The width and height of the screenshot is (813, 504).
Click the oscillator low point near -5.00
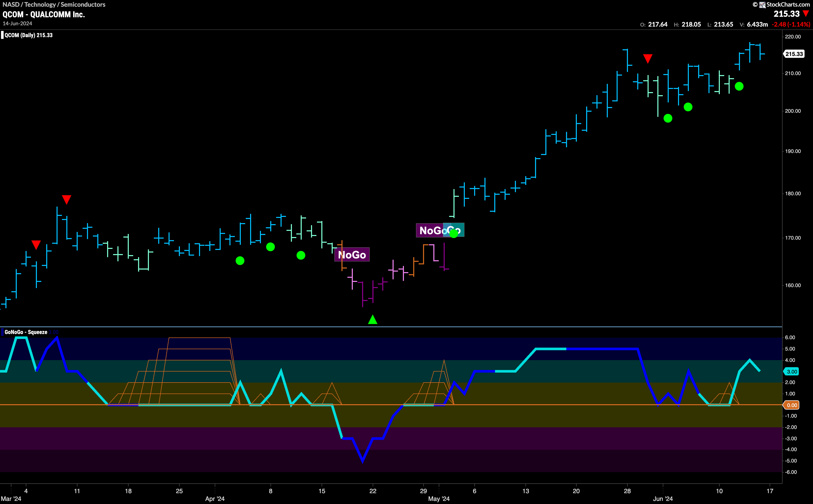362,461
